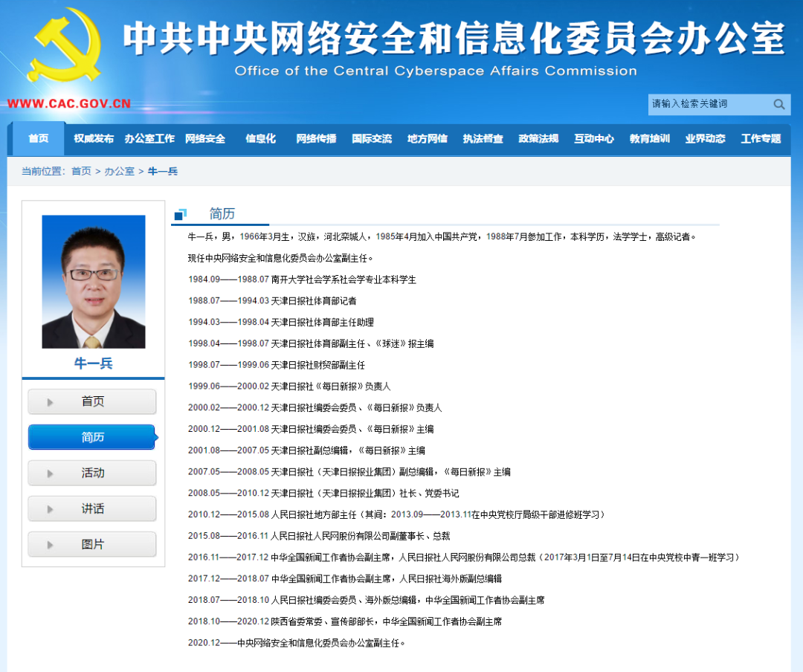803x672 pixels.
Task: Click the 1988.07 天津日报社体育部记者 line
Action: click(x=272, y=300)
